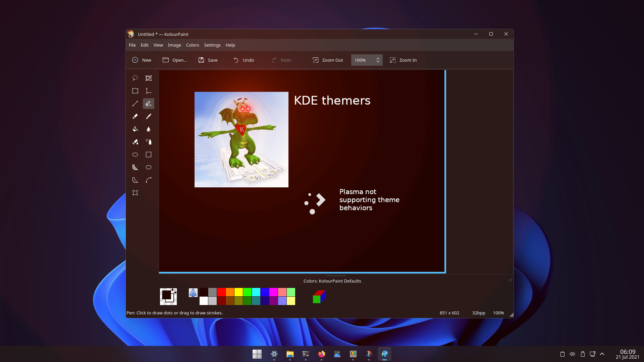The height and width of the screenshot is (362, 644).
Task: Select the Color Picker droplet tool
Action: tap(149, 129)
